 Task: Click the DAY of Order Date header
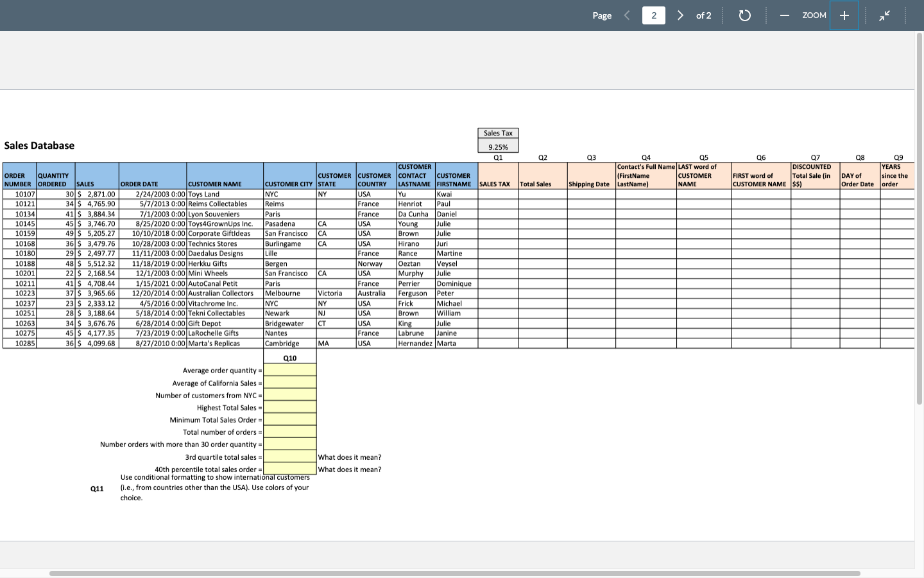(x=860, y=175)
